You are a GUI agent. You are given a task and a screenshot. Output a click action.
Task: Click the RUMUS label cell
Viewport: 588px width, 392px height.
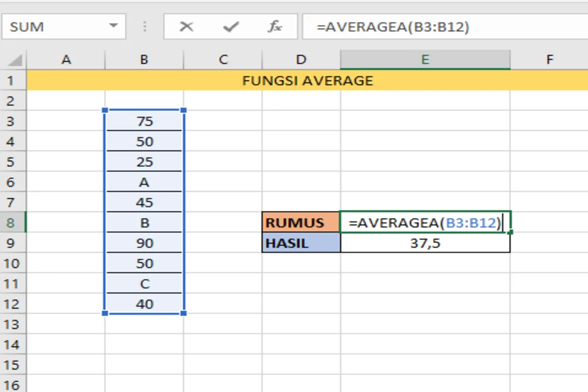[301, 223]
